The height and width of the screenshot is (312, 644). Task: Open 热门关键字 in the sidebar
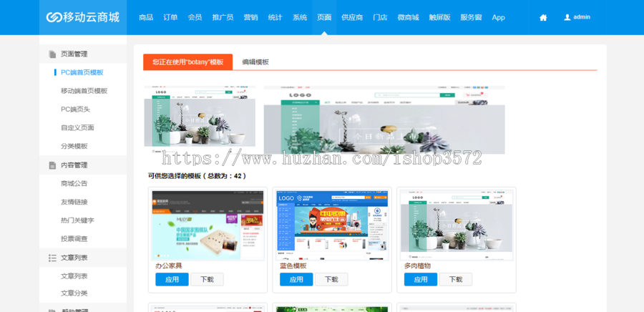77,220
